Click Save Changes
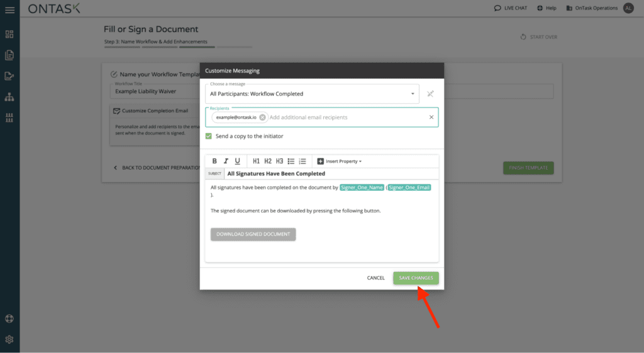The image size is (644, 353). [x=416, y=278]
